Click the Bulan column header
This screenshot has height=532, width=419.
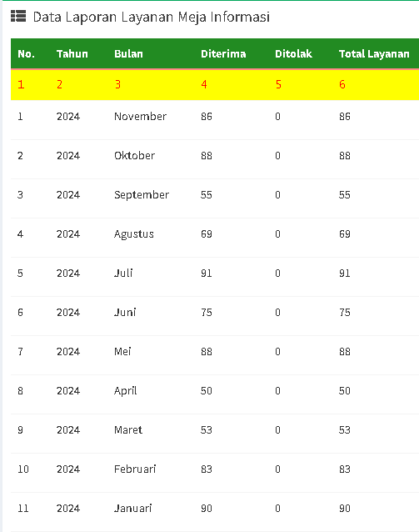128,54
